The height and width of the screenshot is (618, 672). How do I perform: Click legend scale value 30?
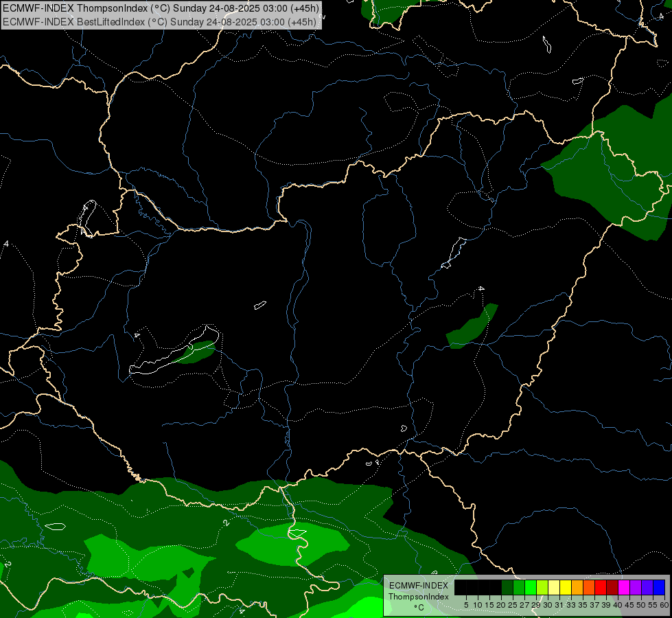coord(548,605)
